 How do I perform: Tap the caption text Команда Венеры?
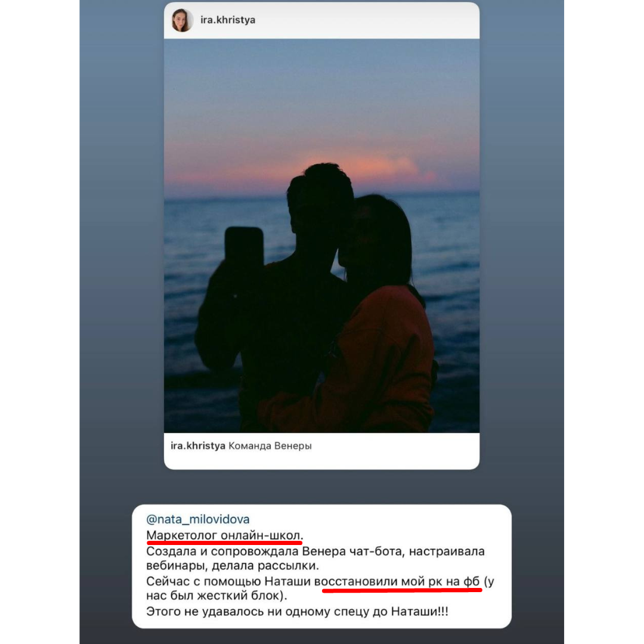pos(270,445)
